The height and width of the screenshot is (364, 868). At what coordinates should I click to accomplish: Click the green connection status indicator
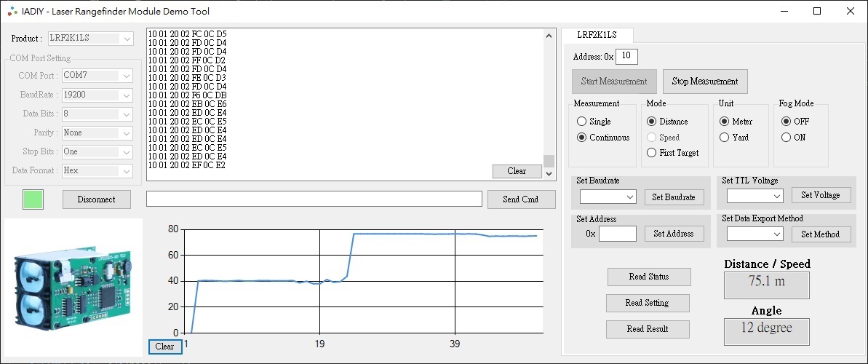click(x=33, y=199)
